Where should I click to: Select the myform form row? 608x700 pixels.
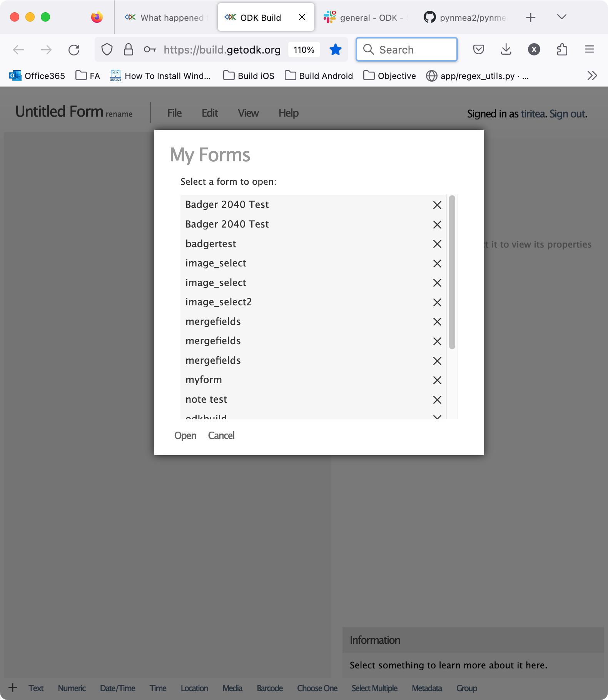313,380
